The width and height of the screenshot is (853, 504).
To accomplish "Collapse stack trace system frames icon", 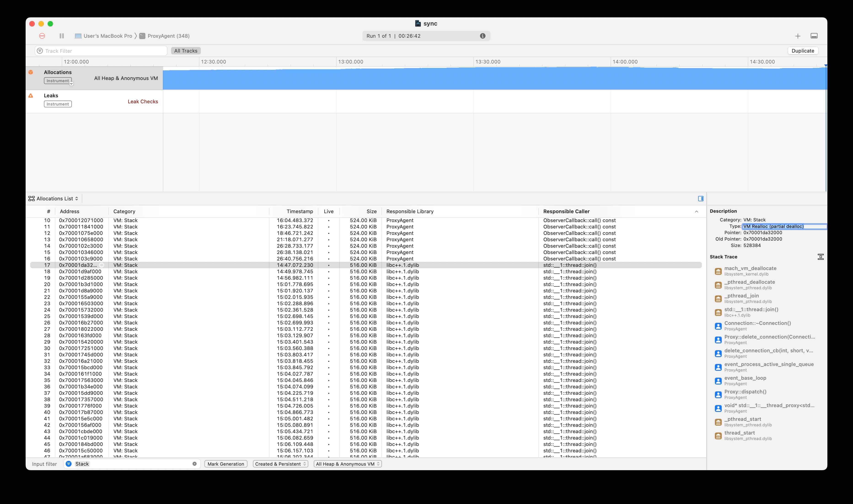I will (820, 257).
